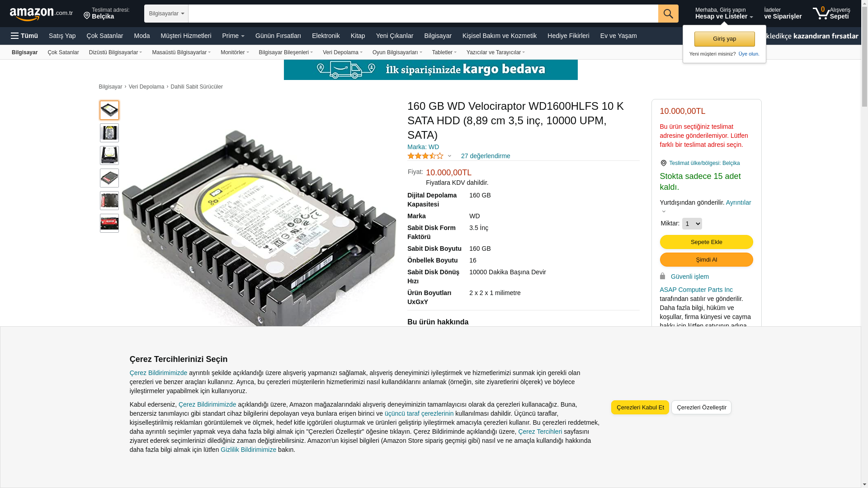Viewport: 868px width, 488px height.
Task: Click the product star rating icons
Action: pos(425,156)
